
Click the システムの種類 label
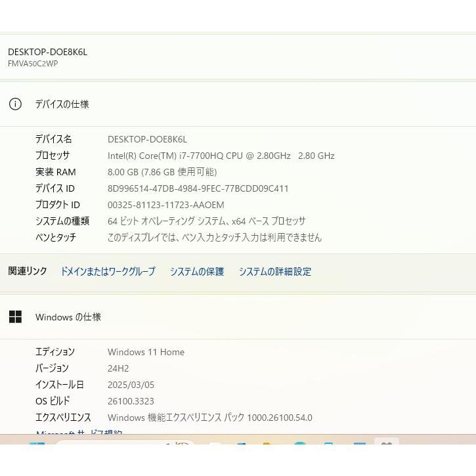[62, 221]
